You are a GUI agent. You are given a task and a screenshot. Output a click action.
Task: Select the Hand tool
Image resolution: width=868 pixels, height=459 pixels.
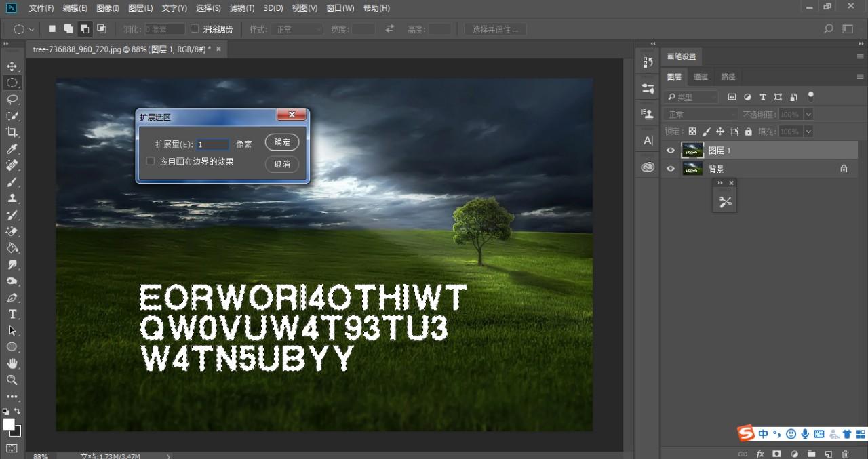(12, 363)
